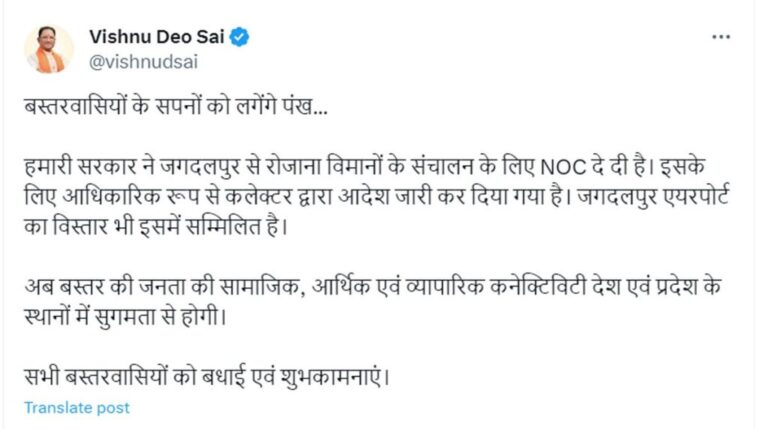Click the blue verified badge
768x429 pixels.
pos(241,37)
